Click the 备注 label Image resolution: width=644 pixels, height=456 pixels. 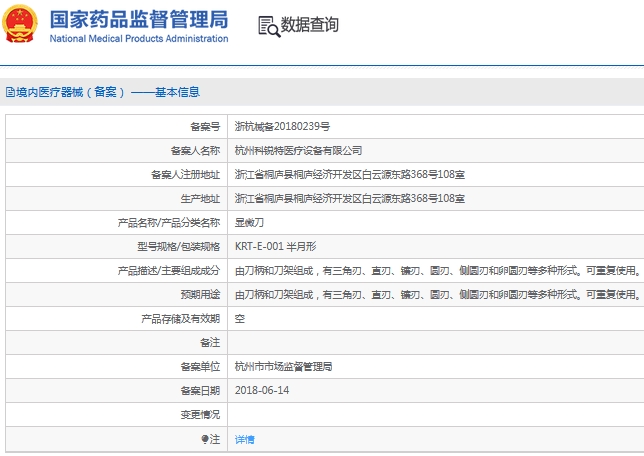pyautogui.click(x=210, y=343)
